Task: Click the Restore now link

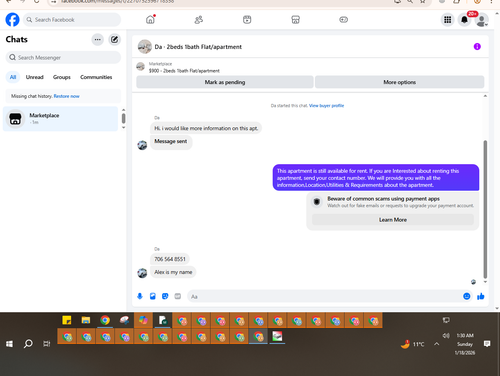Action: [66, 96]
